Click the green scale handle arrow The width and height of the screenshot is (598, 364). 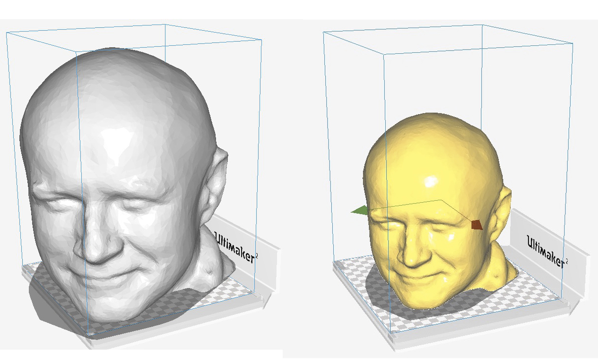(x=359, y=211)
